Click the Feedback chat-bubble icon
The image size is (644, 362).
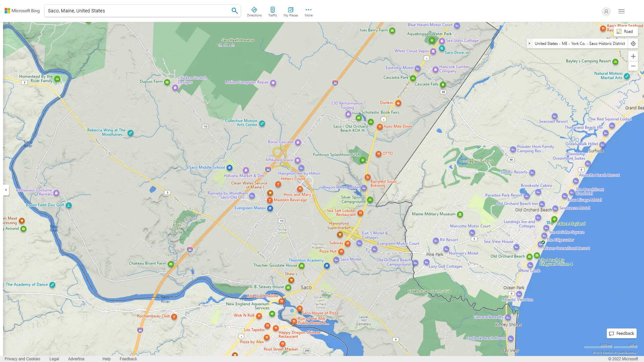tap(612, 333)
